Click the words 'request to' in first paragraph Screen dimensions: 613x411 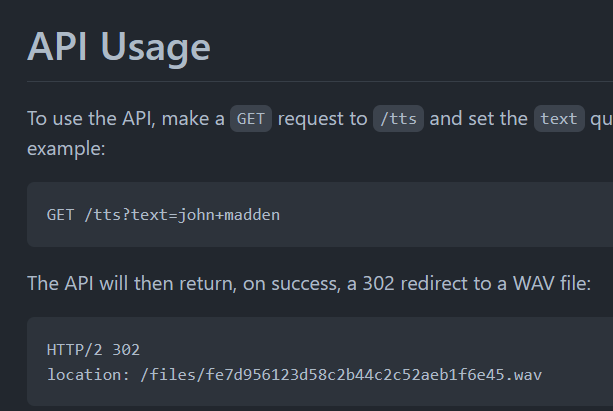coord(322,119)
